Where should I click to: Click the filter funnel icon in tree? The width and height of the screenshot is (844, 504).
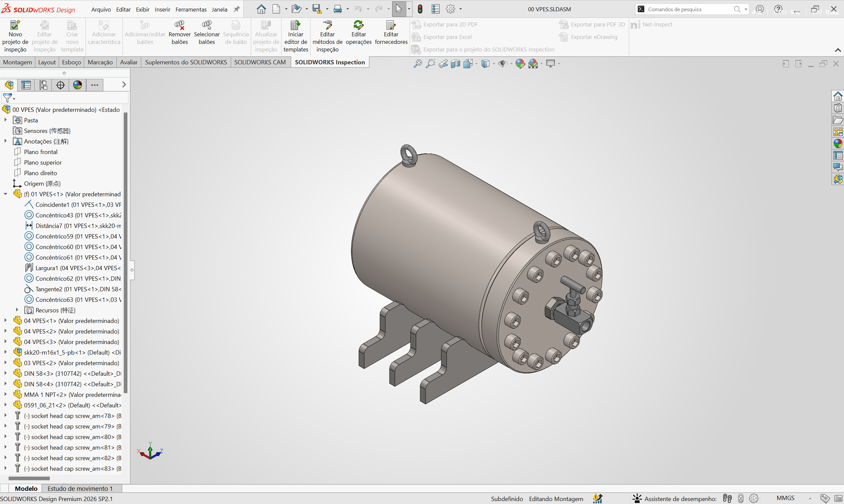pos(7,98)
